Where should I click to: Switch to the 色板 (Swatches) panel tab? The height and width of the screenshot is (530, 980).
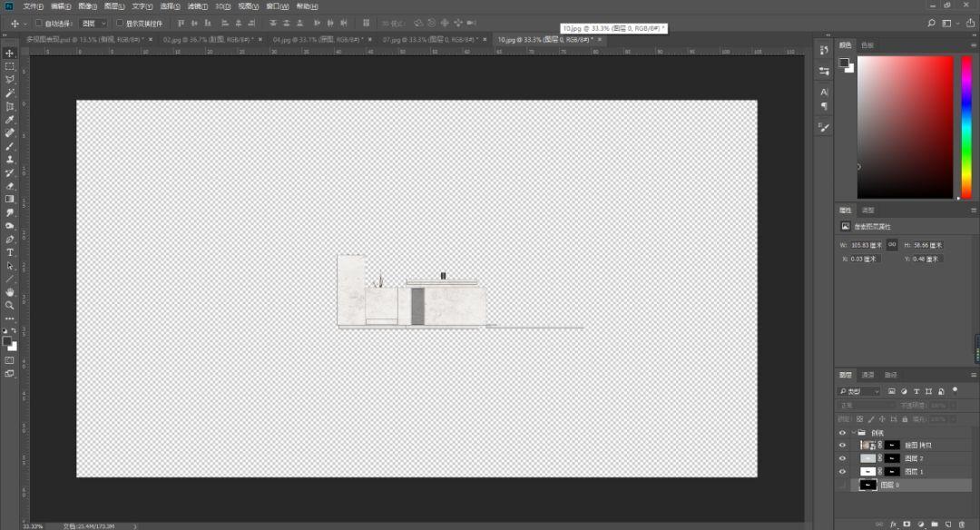867,45
